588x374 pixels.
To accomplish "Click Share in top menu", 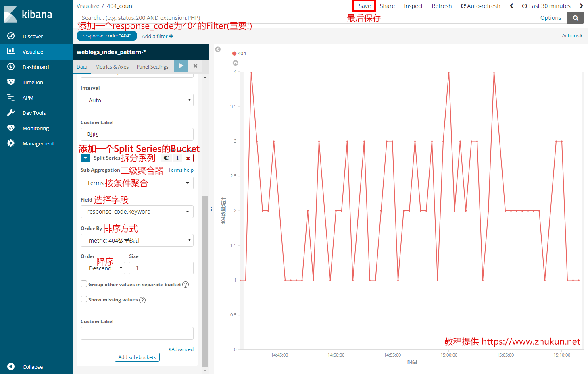I will [x=387, y=6].
